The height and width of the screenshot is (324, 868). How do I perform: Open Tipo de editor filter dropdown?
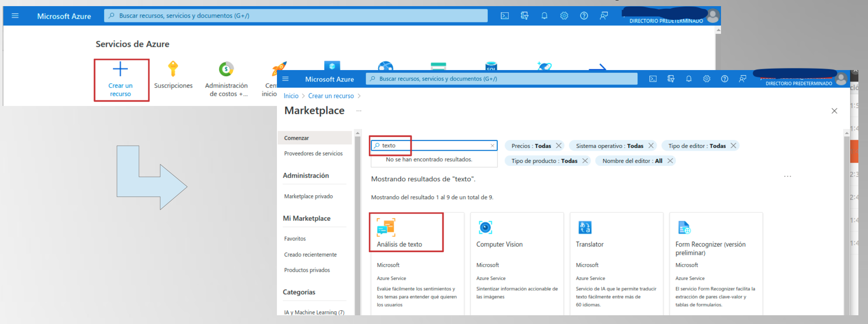696,146
